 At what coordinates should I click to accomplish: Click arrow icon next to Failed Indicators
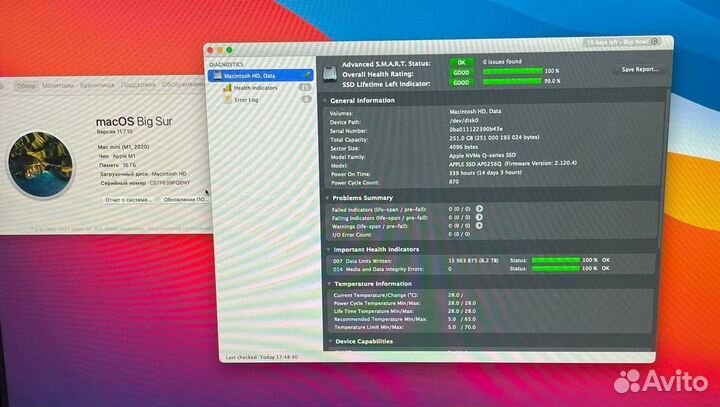(x=479, y=209)
